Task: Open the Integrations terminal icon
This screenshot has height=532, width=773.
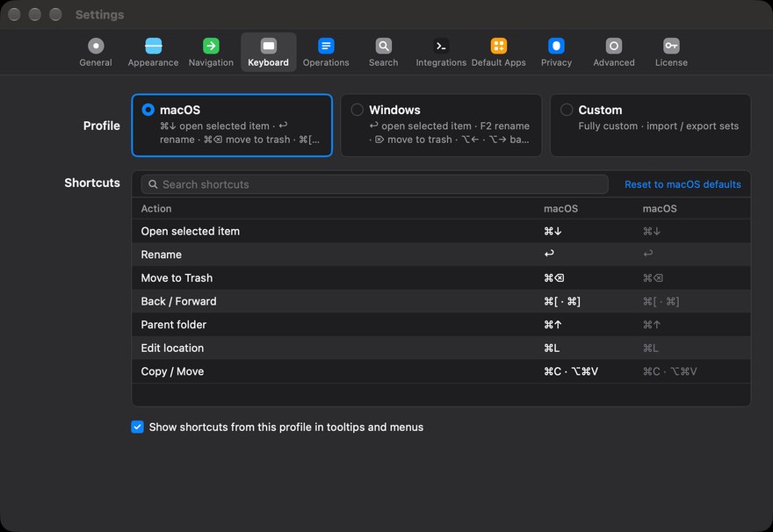Action: pyautogui.click(x=441, y=46)
